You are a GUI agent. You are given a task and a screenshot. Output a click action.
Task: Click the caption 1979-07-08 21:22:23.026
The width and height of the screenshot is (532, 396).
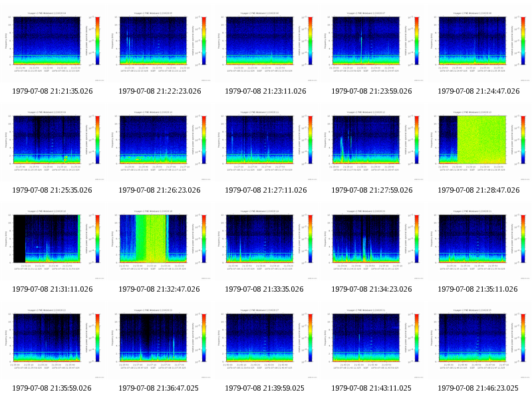[160, 91]
